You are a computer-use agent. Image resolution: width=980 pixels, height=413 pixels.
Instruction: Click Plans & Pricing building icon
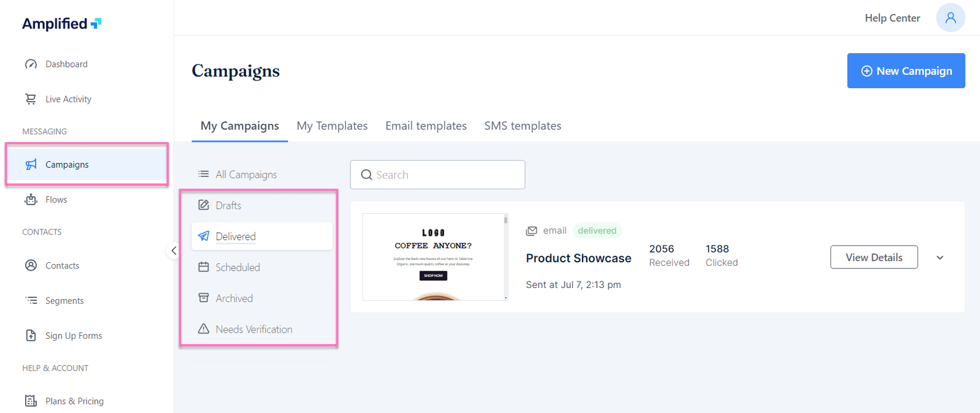31,401
